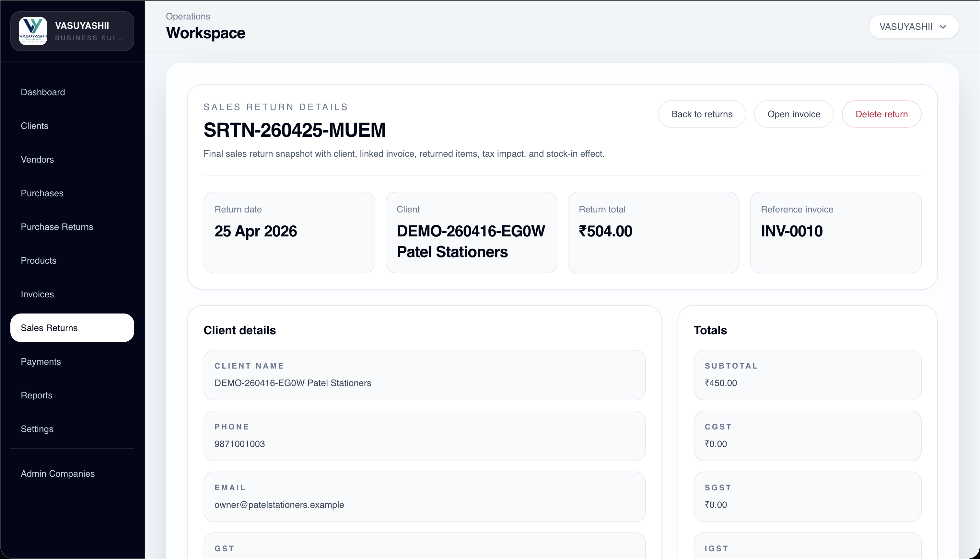This screenshot has width=980, height=559.
Task: Click the phone number 9871001003
Action: coord(240,444)
